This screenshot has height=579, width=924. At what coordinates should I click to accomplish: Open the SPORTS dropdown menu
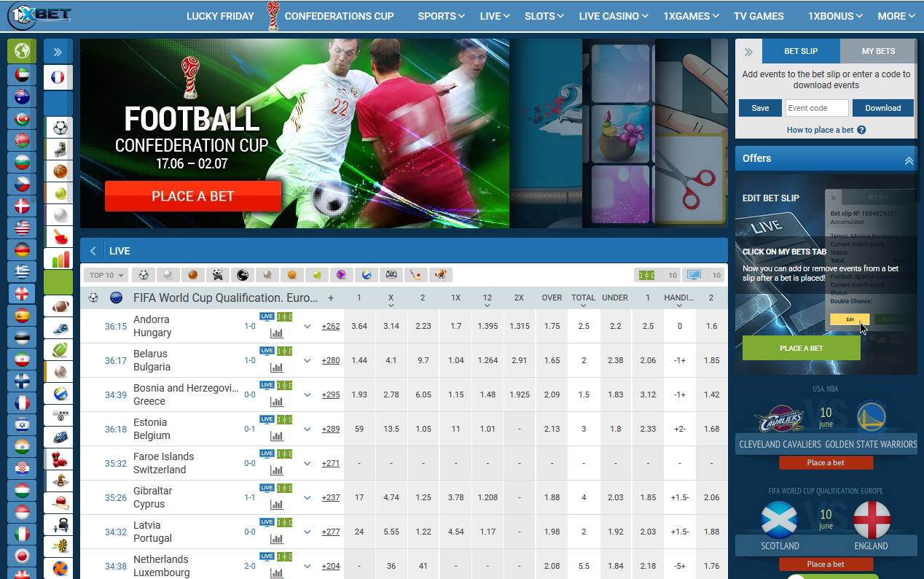click(x=441, y=16)
